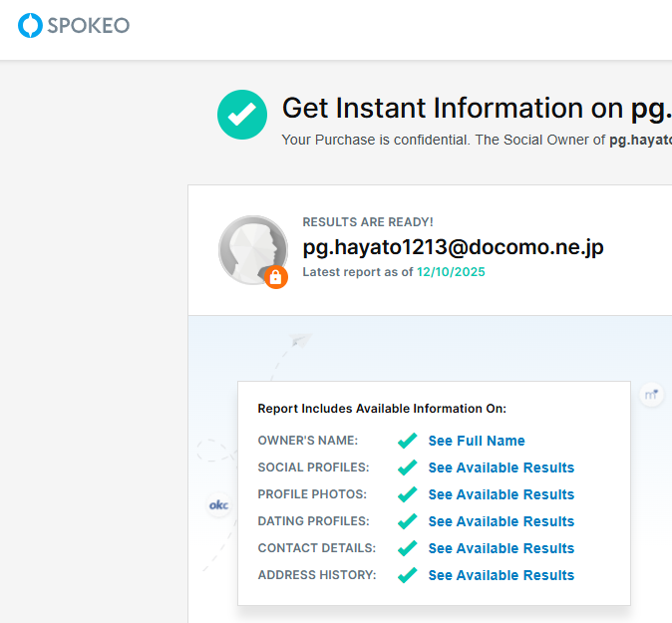Open the See Full Name link

point(476,441)
